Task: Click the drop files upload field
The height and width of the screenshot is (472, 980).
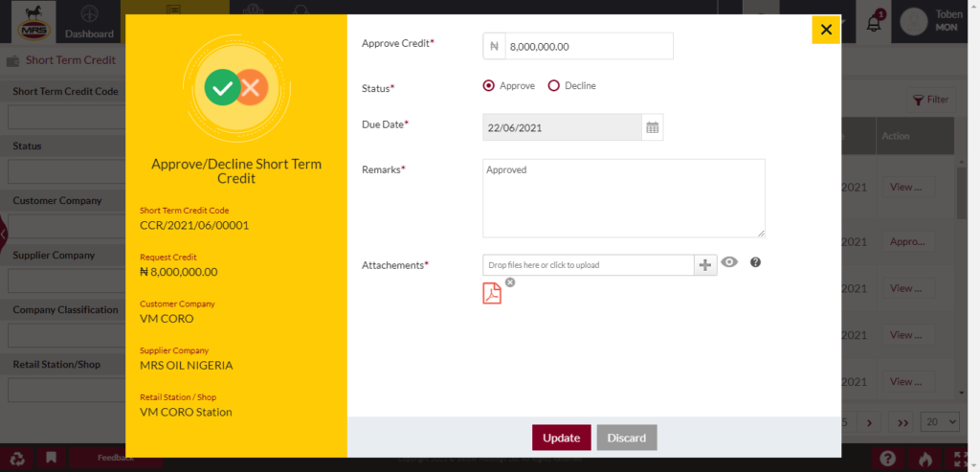Action: click(x=589, y=265)
